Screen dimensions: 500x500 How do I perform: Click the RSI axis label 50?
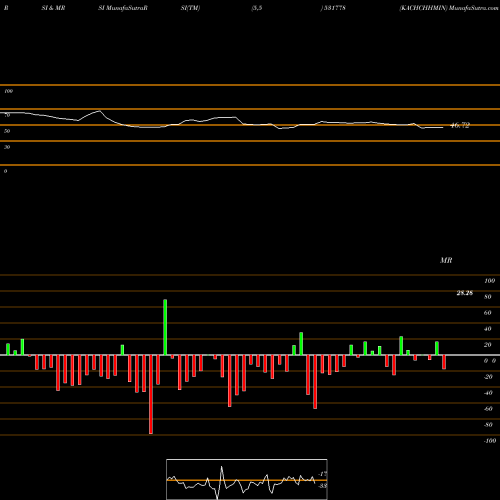tap(7, 131)
